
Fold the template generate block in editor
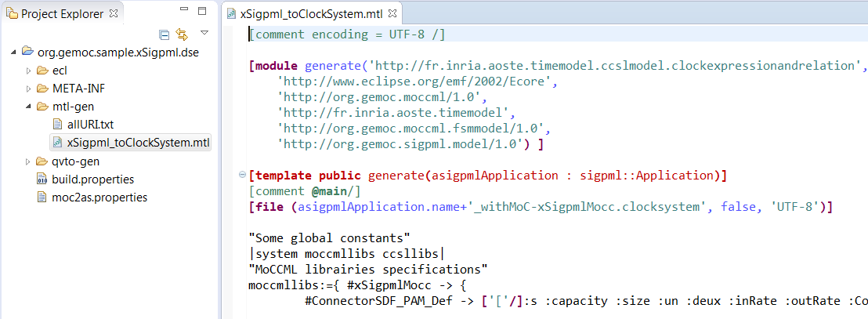pyautogui.click(x=242, y=174)
